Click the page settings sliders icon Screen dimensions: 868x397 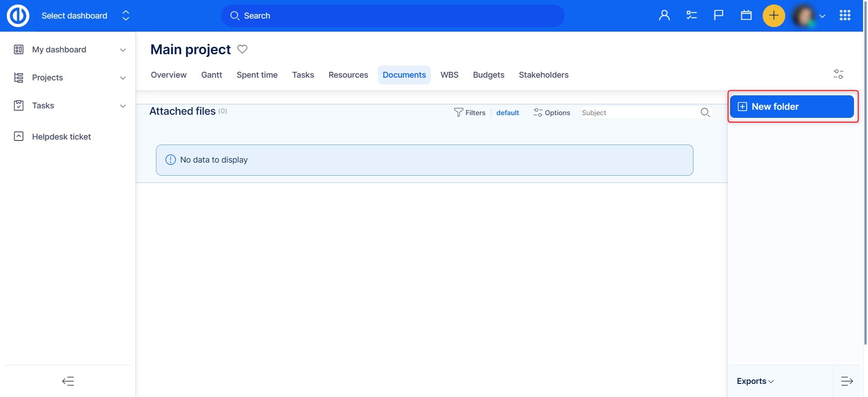[838, 75]
